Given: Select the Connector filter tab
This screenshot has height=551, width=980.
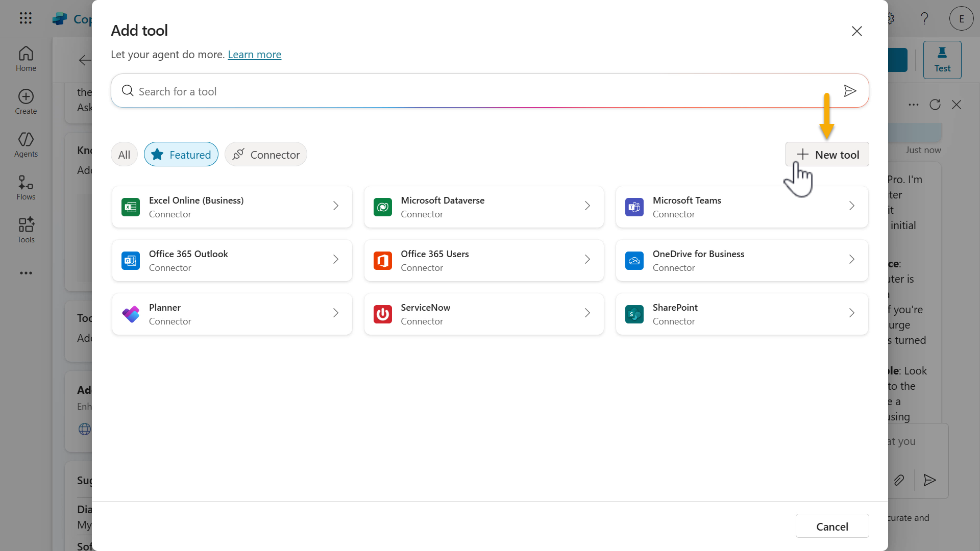Looking at the screenshot, I should tap(266, 154).
